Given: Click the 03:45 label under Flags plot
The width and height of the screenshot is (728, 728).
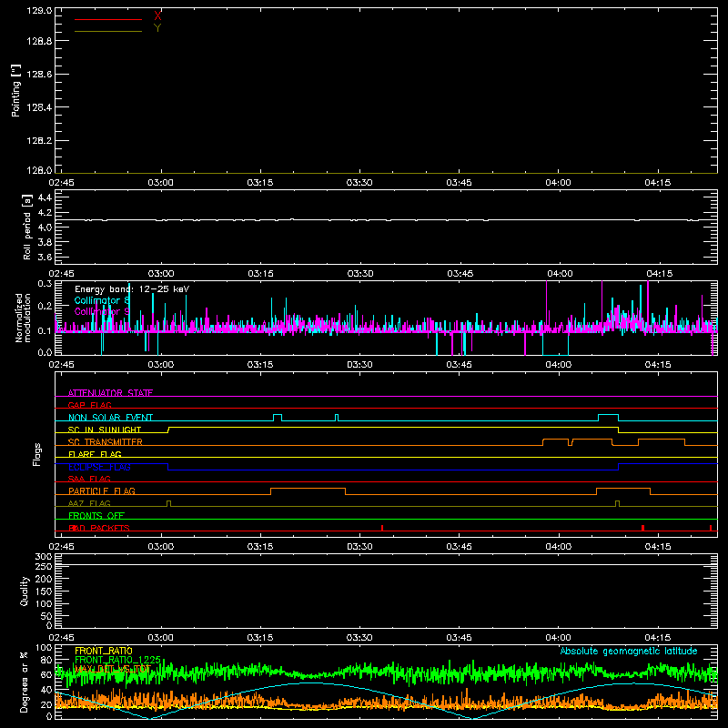Looking at the screenshot, I should [459, 547].
